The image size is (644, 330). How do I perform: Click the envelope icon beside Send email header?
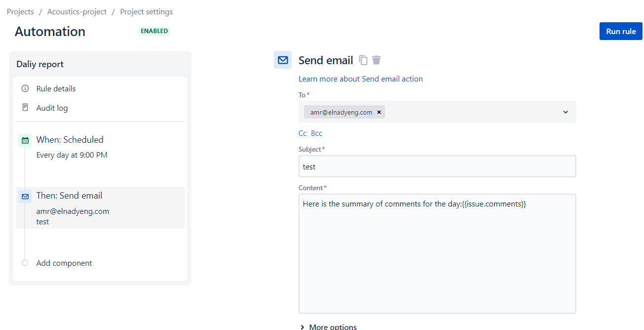pyautogui.click(x=282, y=60)
